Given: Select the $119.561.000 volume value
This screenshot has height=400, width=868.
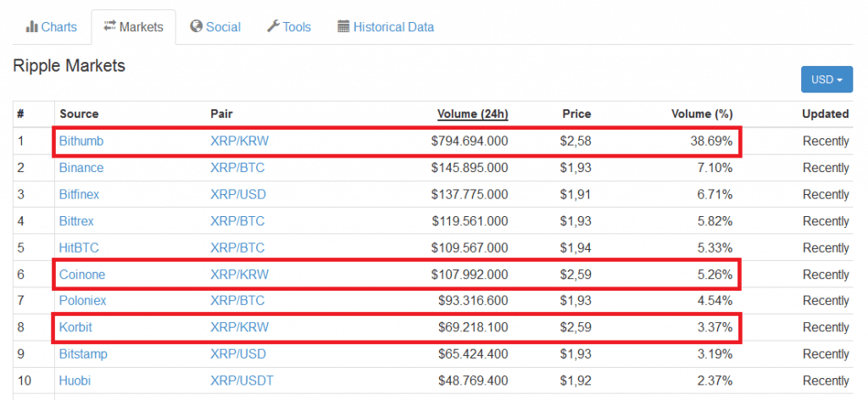Looking at the screenshot, I should pos(470,221).
